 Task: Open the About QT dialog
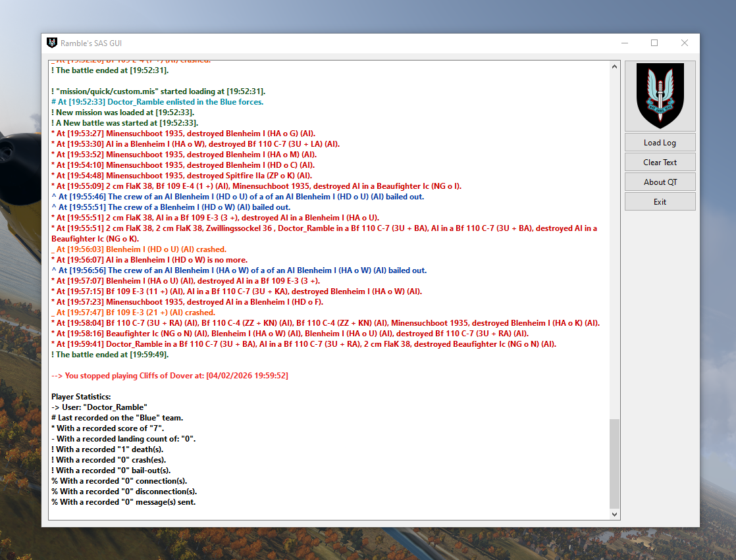point(660,182)
